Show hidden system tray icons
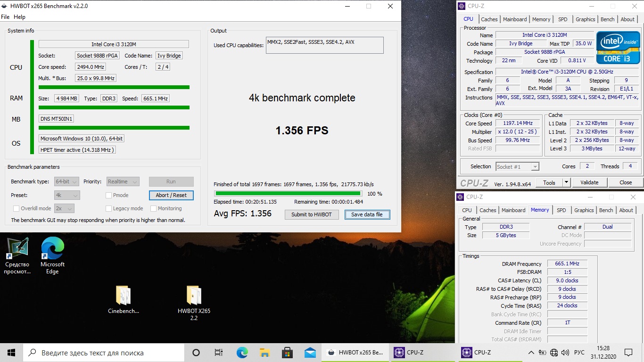Image resolution: width=644 pixels, height=362 pixels. pyautogui.click(x=531, y=353)
